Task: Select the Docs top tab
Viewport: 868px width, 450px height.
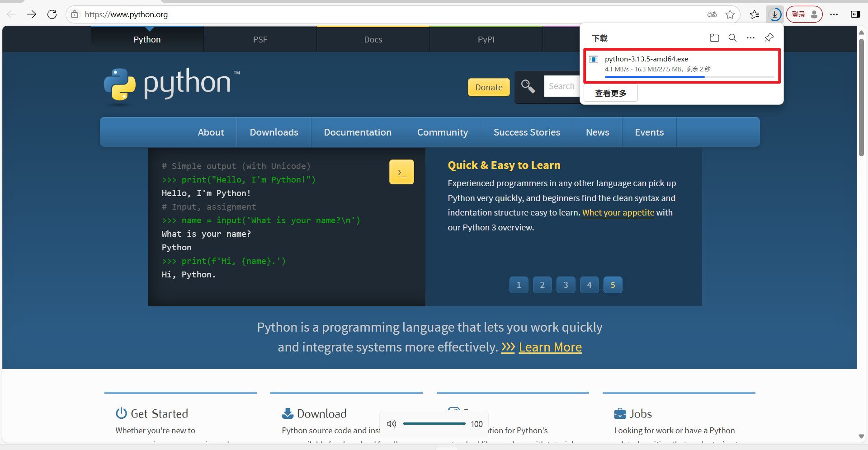Action: tap(373, 39)
